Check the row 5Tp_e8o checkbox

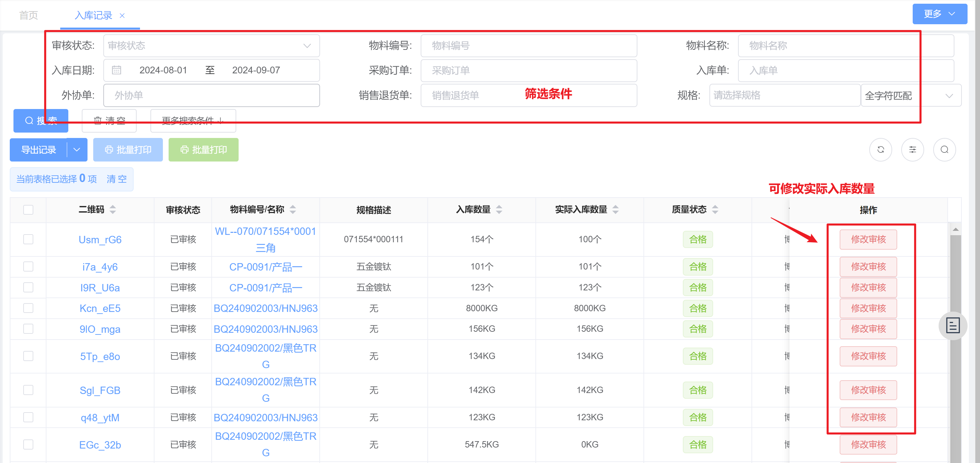pyautogui.click(x=28, y=356)
